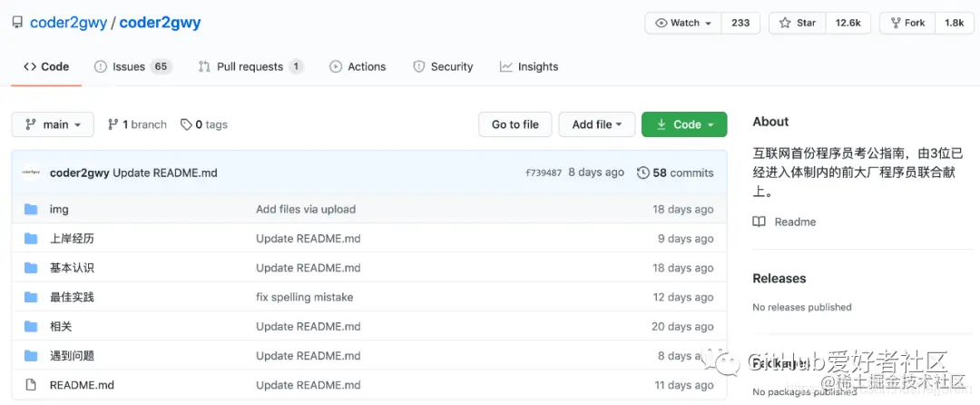The image size is (980, 405).
Task: Click the repository book icon beside coder2gwy
Action: click(17, 23)
